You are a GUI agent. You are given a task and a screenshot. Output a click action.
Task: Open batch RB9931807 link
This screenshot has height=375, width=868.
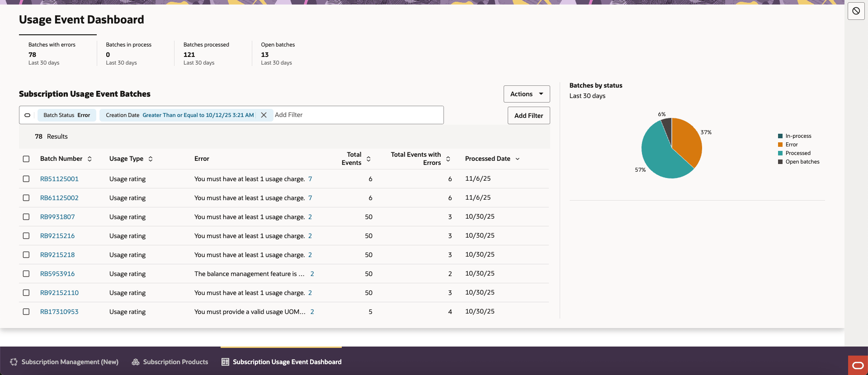(57, 217)
